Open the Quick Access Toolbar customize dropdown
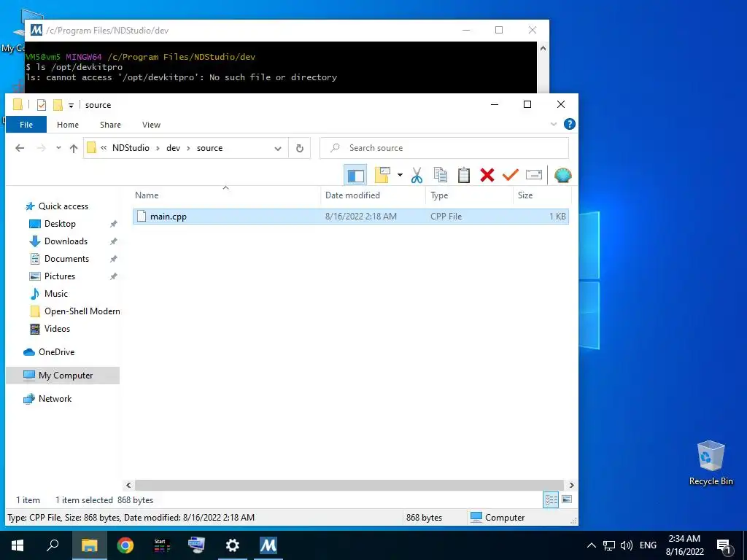The width and height of the screenshot is (747, 560). click(71, 105)
